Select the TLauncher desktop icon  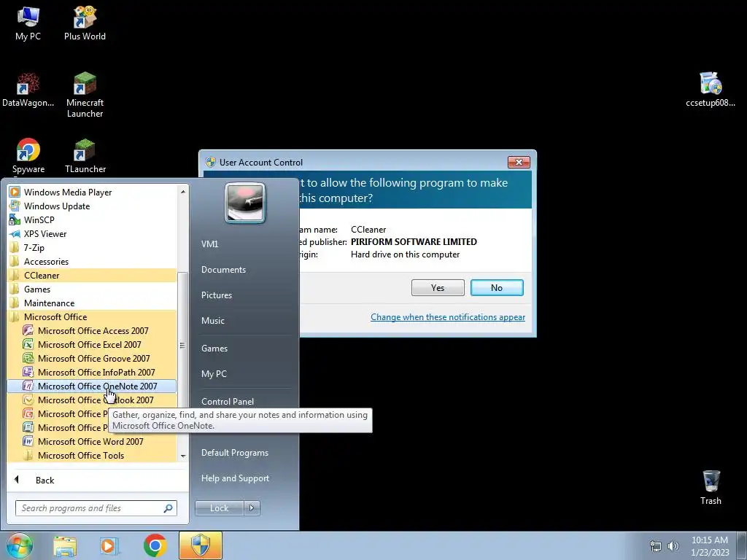point(85,156)
